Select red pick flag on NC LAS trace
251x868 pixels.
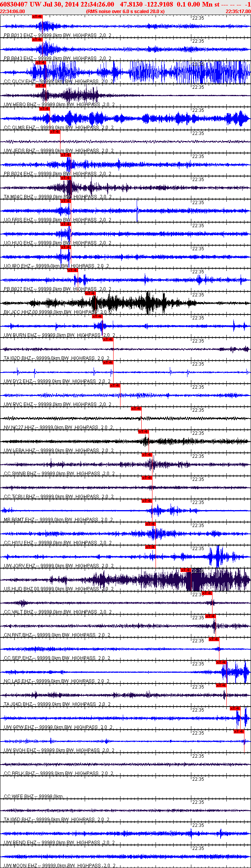(x=221, y=662)
